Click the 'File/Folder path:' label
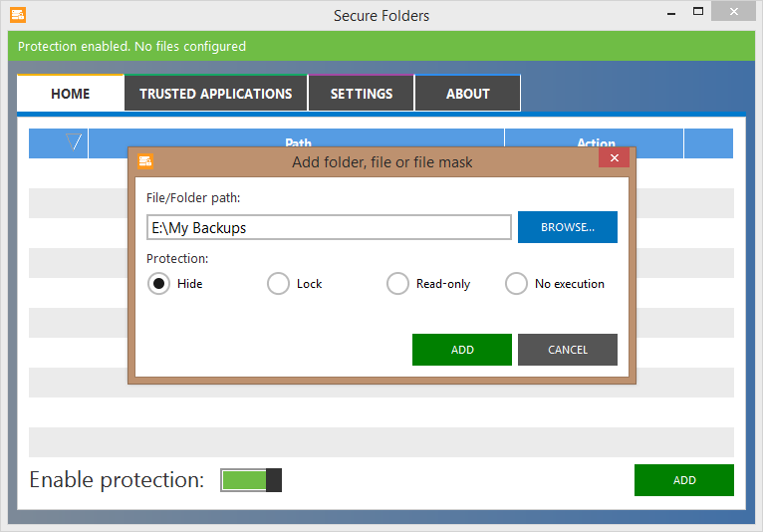 pos(193,198)
